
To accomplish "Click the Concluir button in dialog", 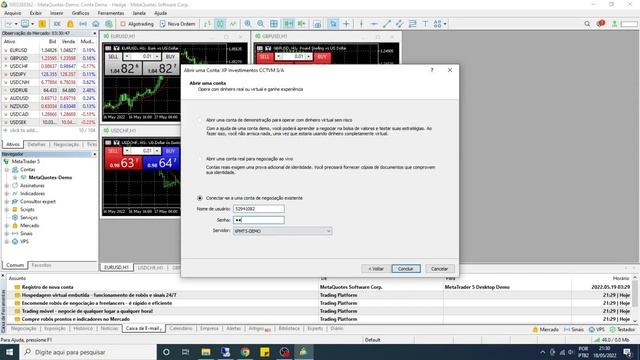I will point(406,269).
